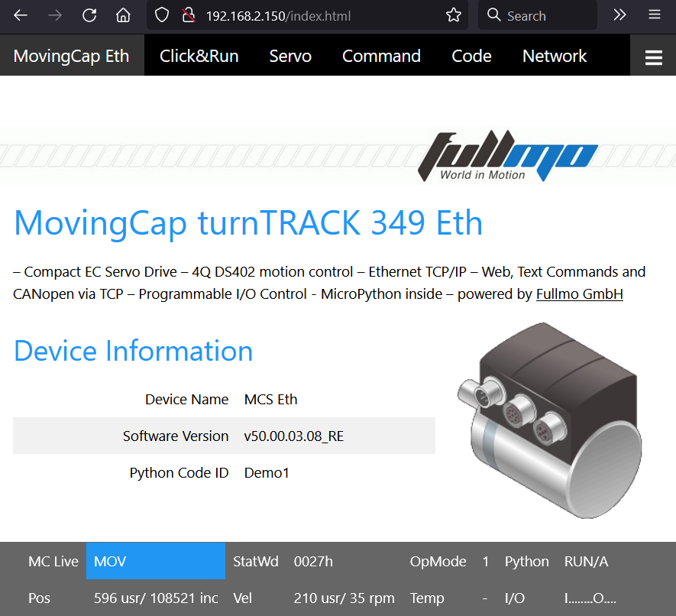676x616 pixels.
Task: Focus the browser Search field
Action: point(538,15)
